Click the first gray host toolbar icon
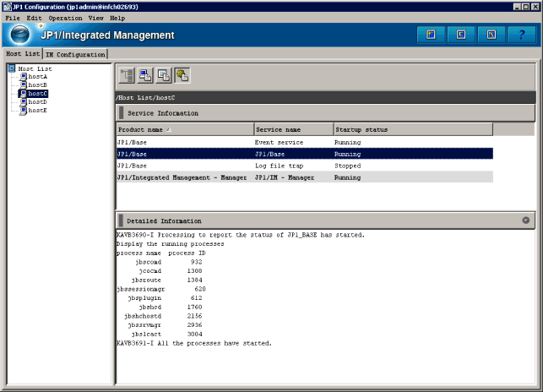 pyautogui.click(x=127, y=76)
